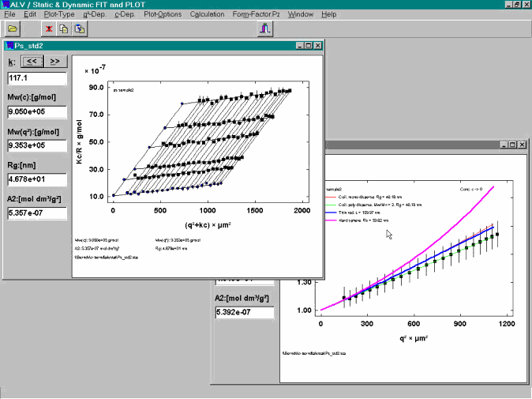Click the Ps_std2 window title icon
This screenshot has height=399, width=532.
[9, 46]
